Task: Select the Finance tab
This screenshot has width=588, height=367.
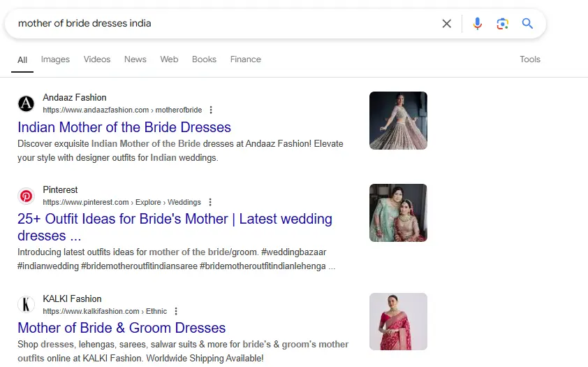Action: [245, 59]
